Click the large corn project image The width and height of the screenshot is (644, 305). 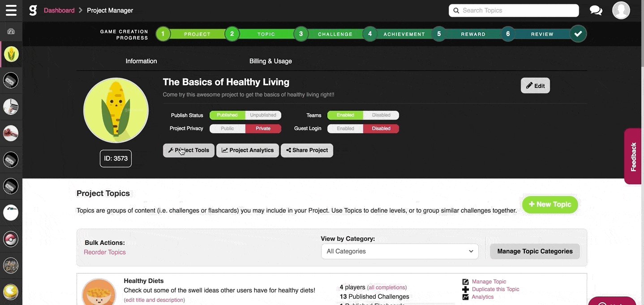pos(116,110)
